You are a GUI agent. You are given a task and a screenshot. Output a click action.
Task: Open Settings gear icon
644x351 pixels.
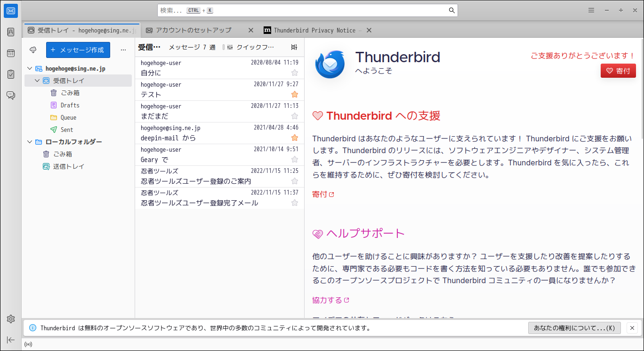[x=11, y=319]
